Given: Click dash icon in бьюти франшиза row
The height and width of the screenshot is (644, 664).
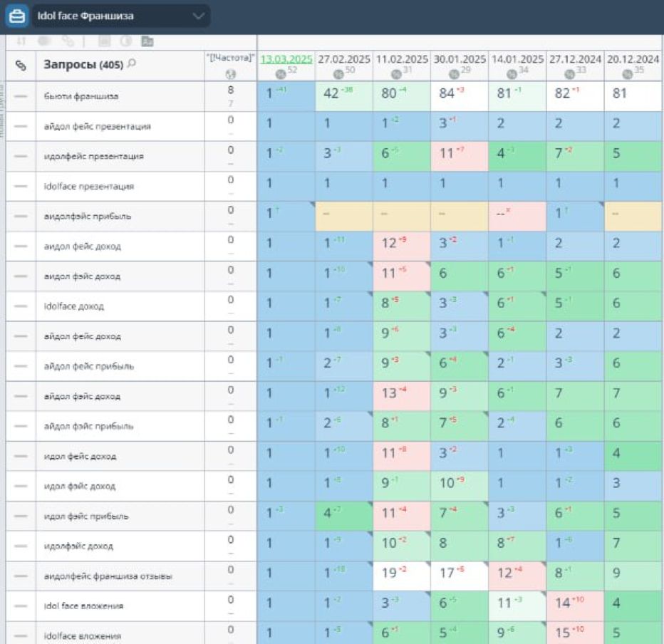Looking at the screenshot, I should 21,96.
